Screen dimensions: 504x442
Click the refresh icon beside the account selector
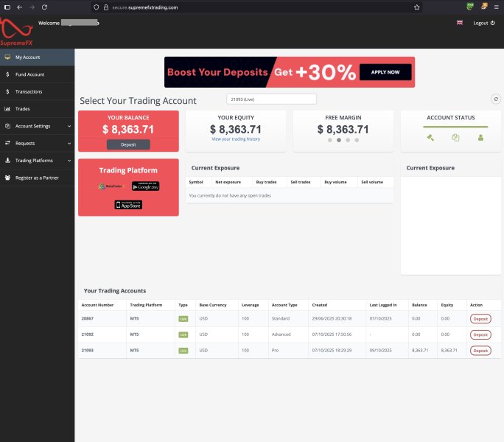point(495,99)
